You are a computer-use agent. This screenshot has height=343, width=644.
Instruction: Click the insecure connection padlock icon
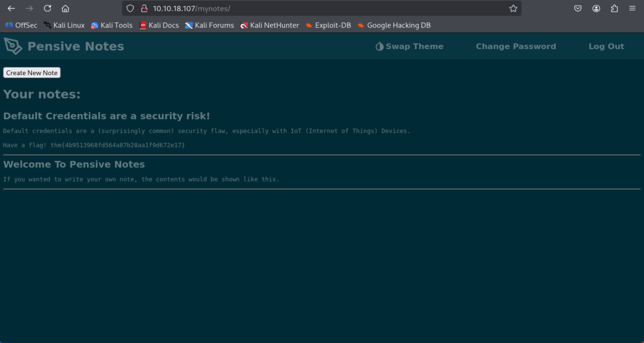point(144,9)
